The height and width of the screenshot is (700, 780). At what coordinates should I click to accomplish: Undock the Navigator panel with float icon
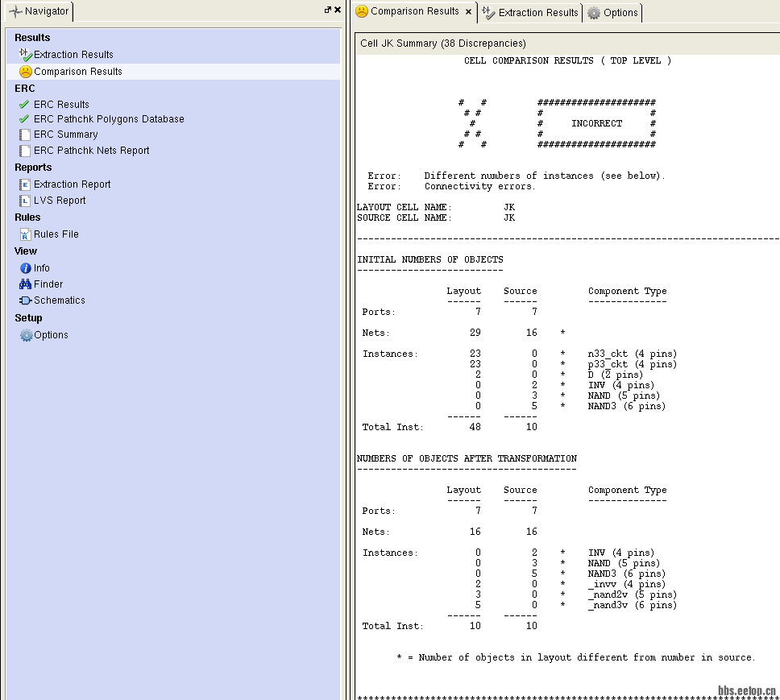[x=327, y=10]
